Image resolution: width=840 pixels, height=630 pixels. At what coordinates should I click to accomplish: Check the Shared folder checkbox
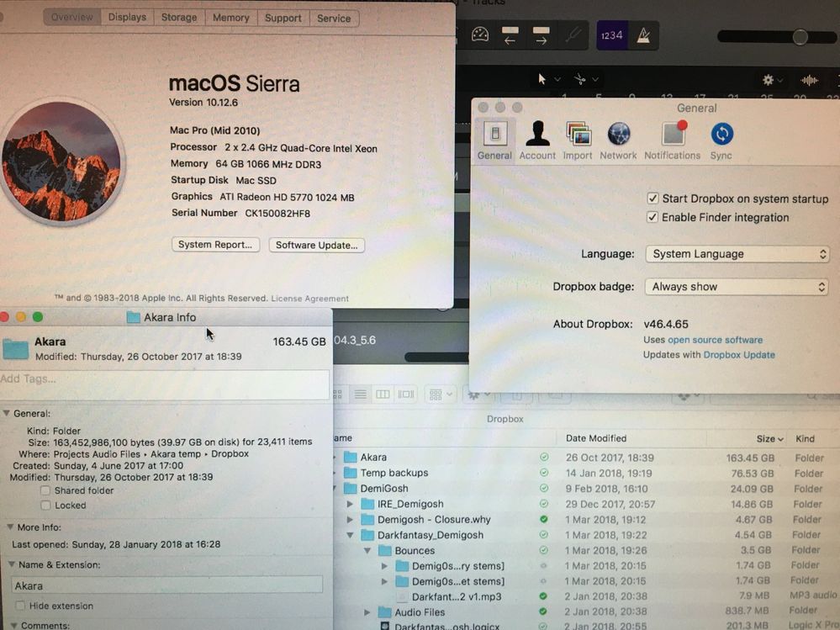(45, 490)
